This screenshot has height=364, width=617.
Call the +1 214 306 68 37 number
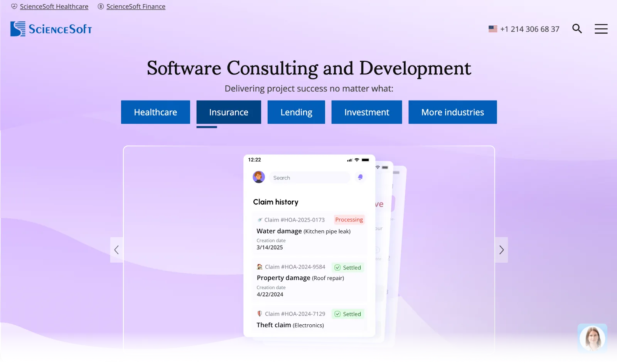pos(530,29)
